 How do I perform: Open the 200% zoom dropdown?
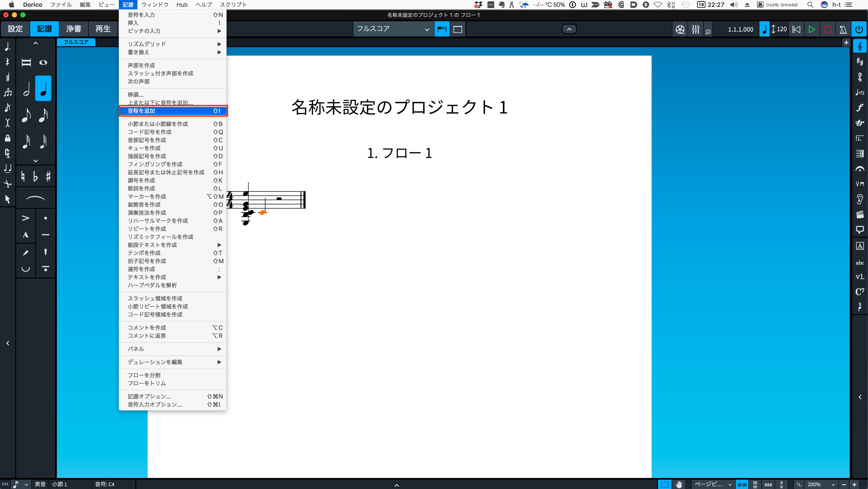pos(821,484)
